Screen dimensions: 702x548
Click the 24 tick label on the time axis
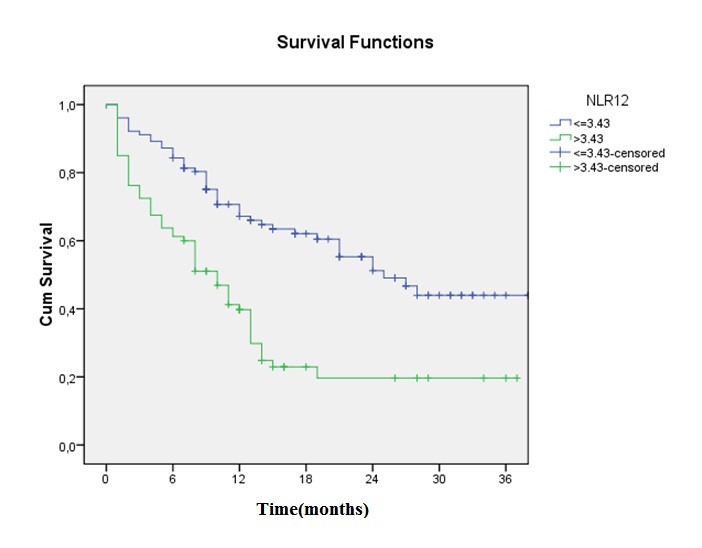tap(372, 479)
